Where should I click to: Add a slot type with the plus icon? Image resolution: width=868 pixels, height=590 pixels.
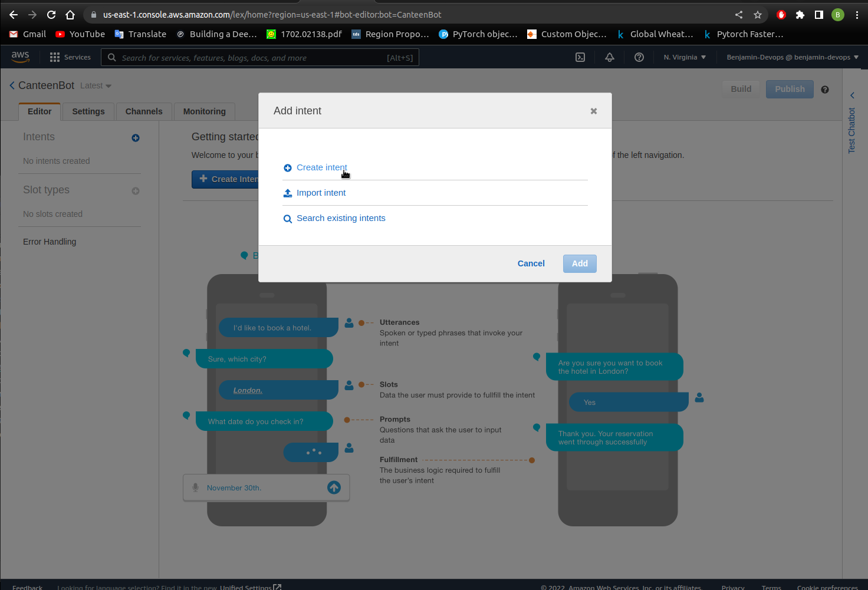(136, 191)
